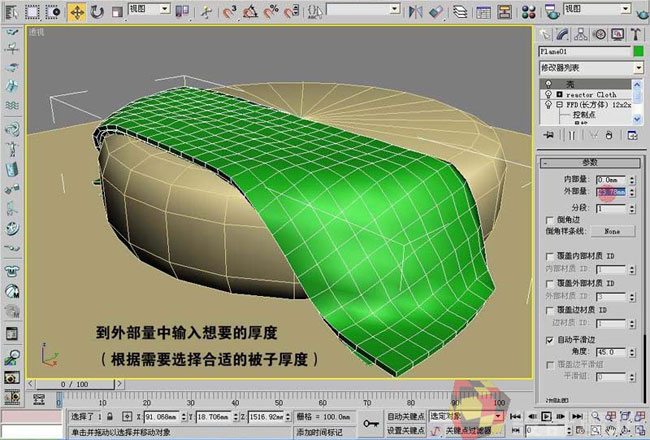Click the 角度 45.0 angle field
This screenshot has height=440, width=650.
point(611,352)
